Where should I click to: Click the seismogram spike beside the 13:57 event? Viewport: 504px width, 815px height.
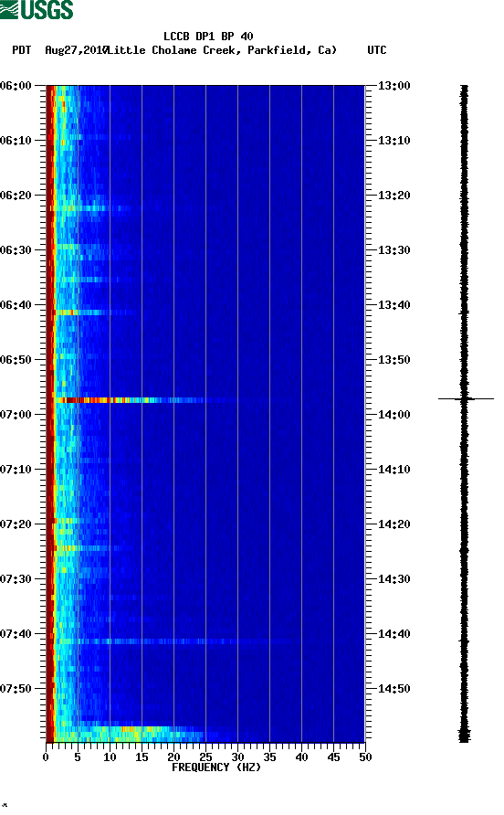coord(466,398)
